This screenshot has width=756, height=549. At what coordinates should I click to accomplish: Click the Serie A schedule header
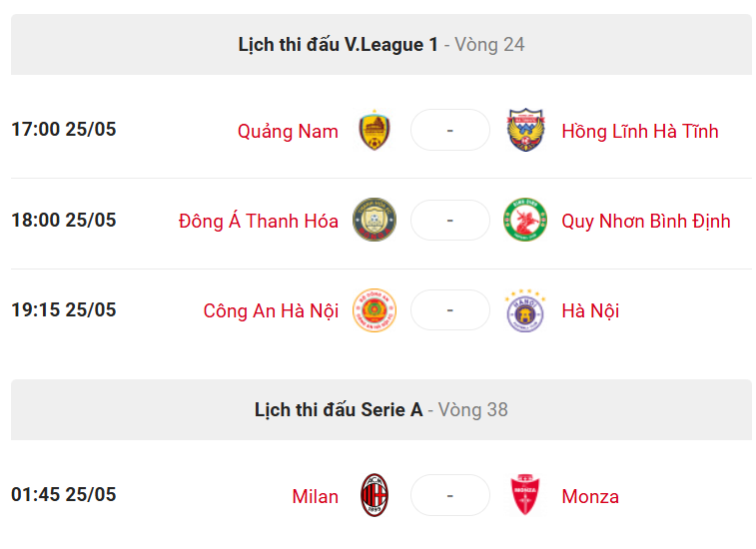(x=381, y=409)
